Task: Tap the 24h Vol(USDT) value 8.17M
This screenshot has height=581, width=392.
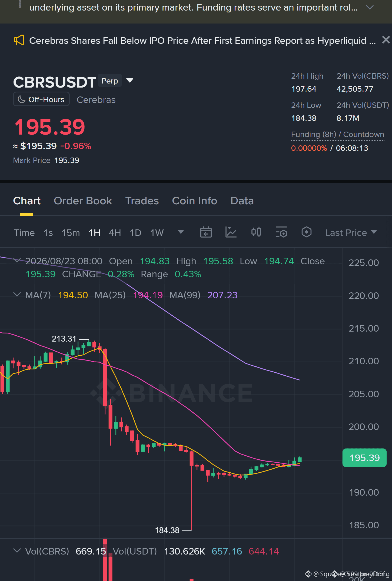Action: pyautogui.click(x=348, y=118)
